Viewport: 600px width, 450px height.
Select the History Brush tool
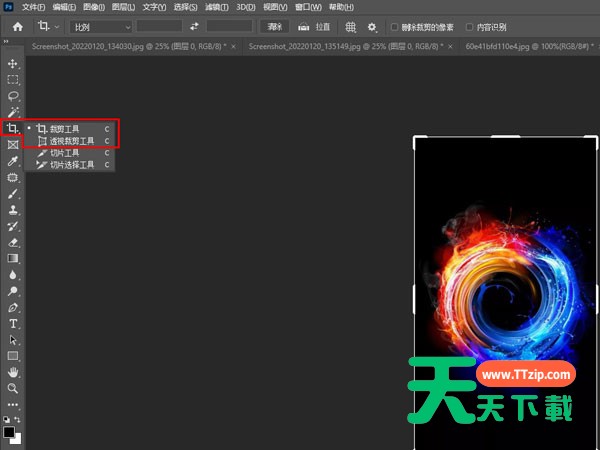click(x=13, y=226)
